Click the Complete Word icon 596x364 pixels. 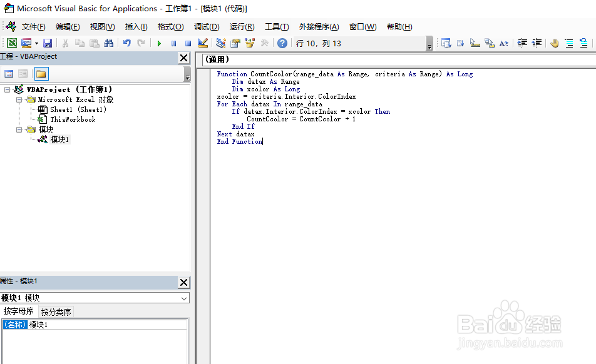pyautogui.click(x=504, y=43)
